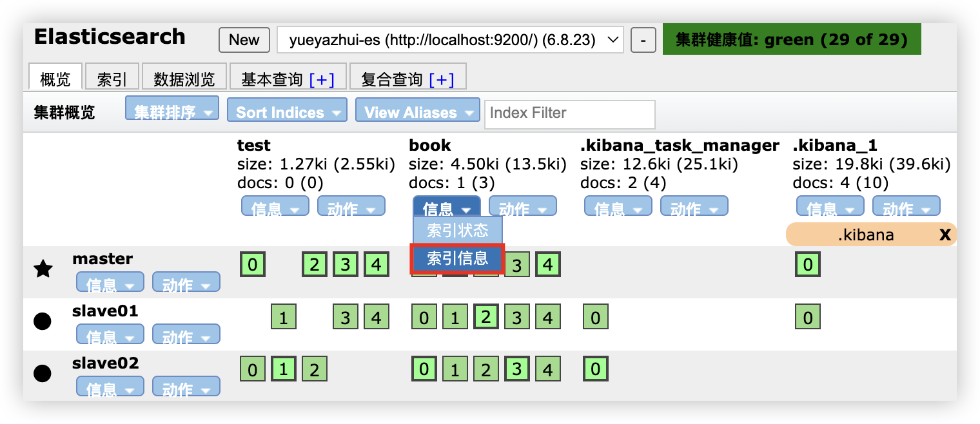Click the test index name heading
This screenshot has width=980, height=424.
(x=254, y=145)
